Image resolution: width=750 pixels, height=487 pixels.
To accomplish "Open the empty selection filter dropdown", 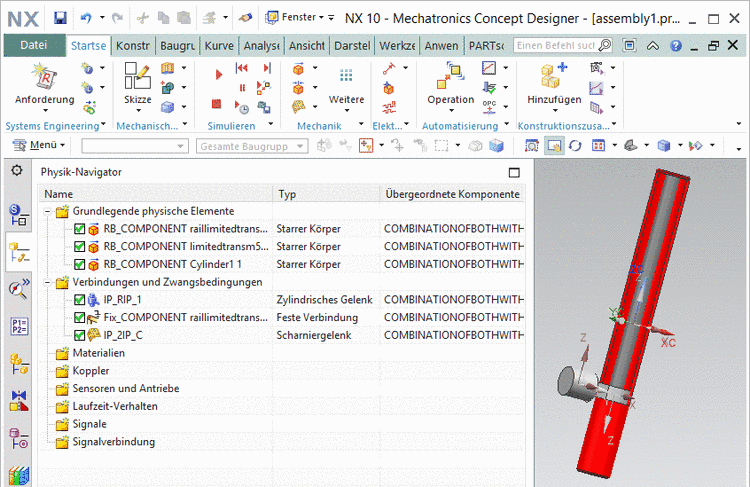I will click(135, 146).
